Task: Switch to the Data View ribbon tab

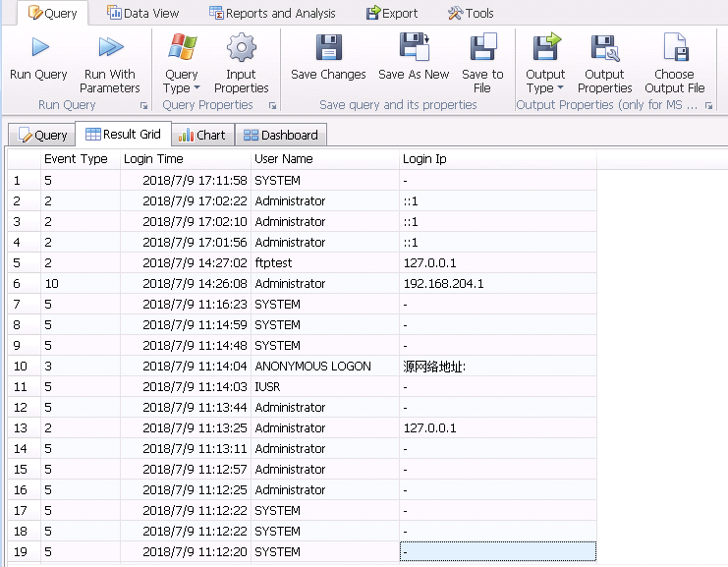Action: tap(142, 14)
